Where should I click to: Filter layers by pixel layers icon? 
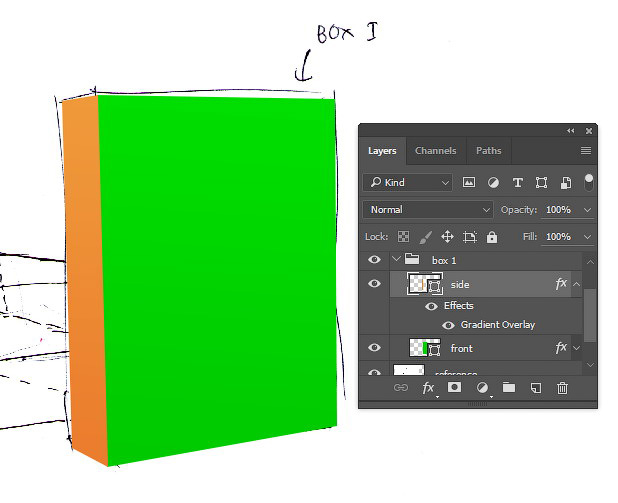coord(469,182)
